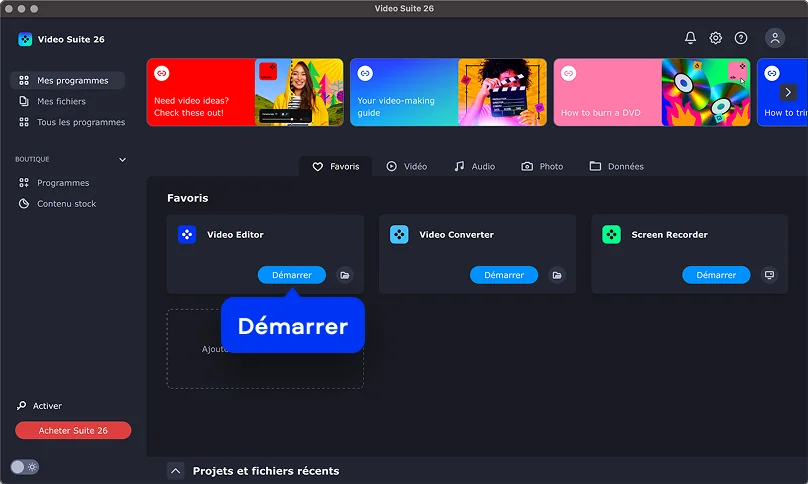Switch to the Vidéo tab
Screen dimensions: 808x484
[x=407, y=166]
